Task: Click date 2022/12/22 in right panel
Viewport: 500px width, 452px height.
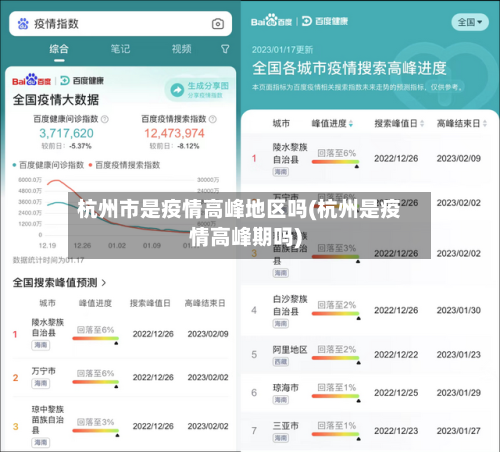Action: point(396,355)
